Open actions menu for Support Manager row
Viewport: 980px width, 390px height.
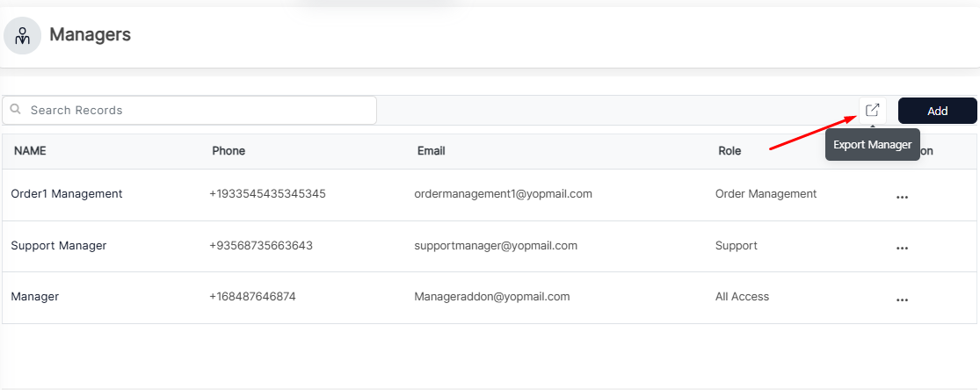coord(902,248)
